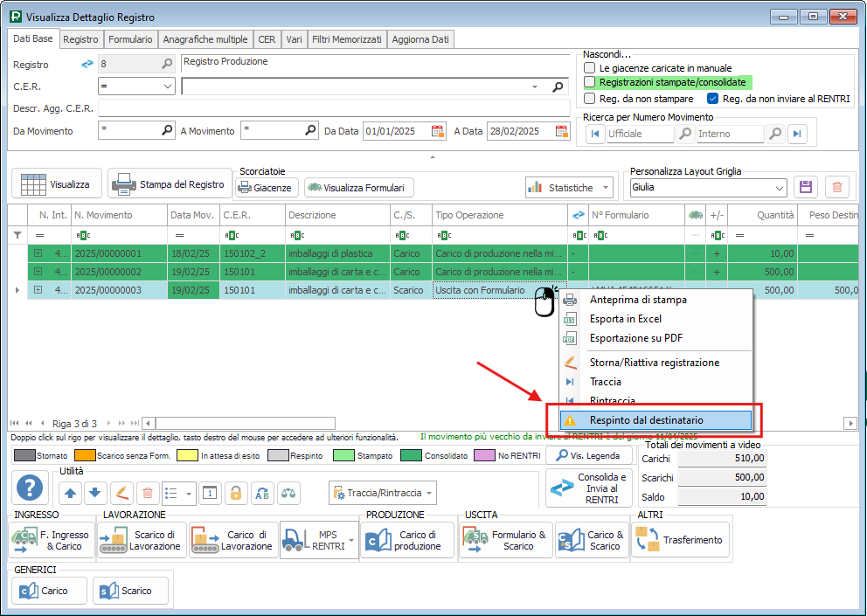Open the Statistiche dropdown

[x=571, y=188]
